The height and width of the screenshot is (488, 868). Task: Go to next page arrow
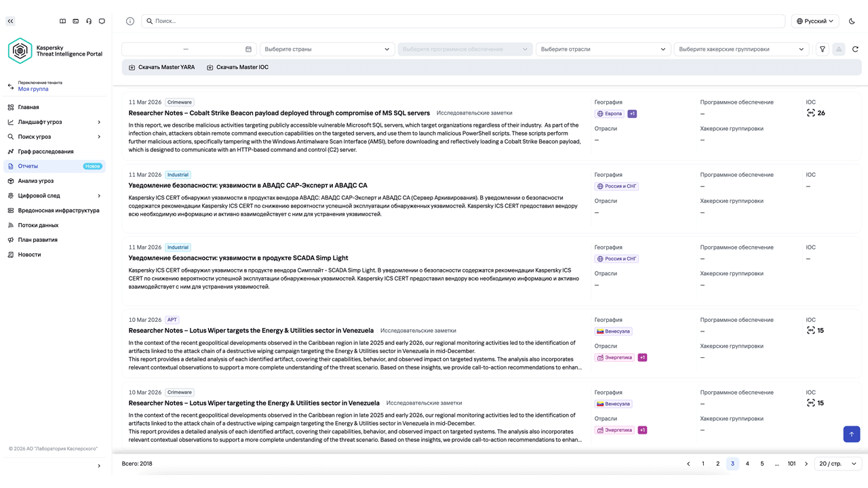(806, 464)
